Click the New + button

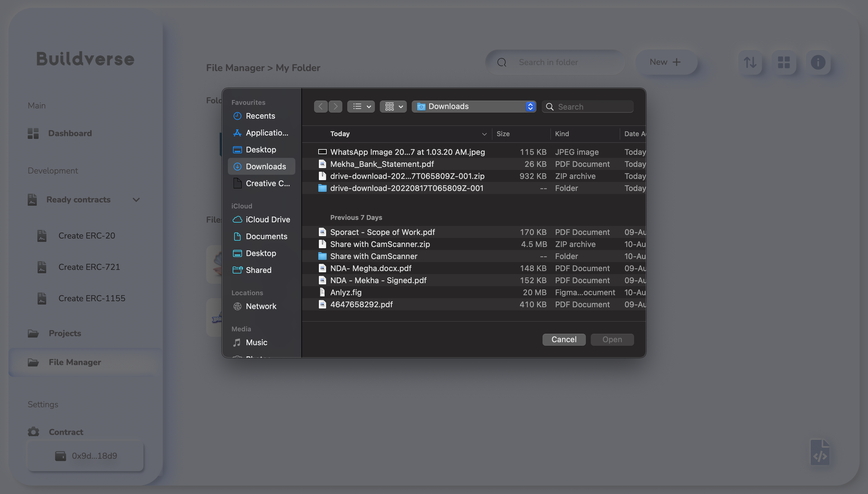(x=666, y=62)
